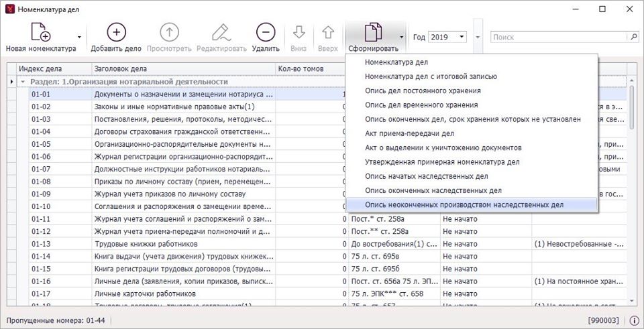The width and height of the screenshot is (644, 329).
Task: Select row 01-17 Личные карточки работников
Action: point(328,293)
